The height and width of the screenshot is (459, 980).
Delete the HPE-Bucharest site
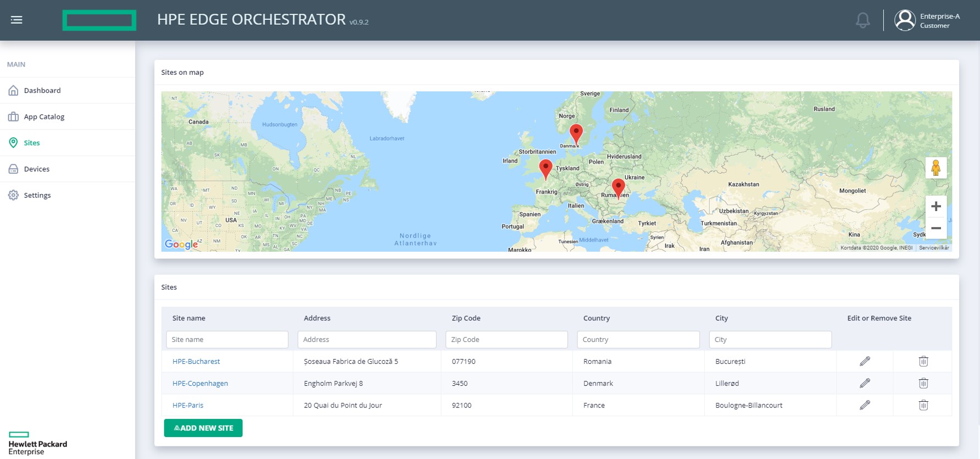pos(923,361)
